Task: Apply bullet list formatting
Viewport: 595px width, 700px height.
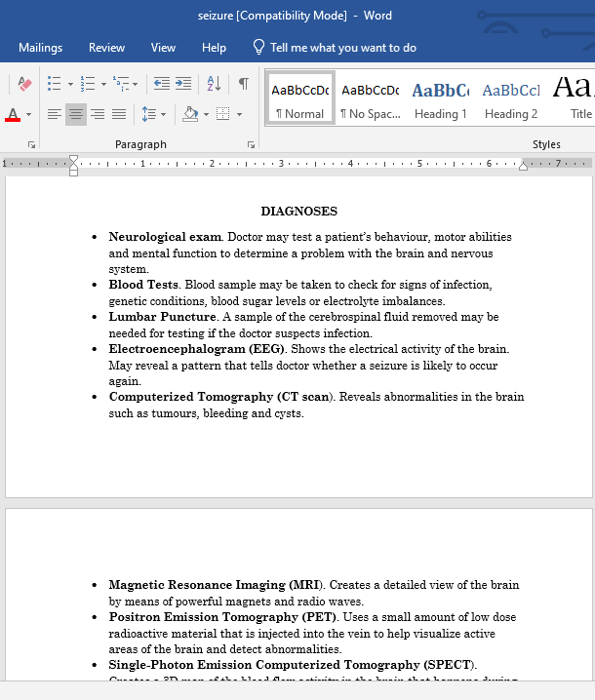Action: pyautogui.click(x=54, y=84)
